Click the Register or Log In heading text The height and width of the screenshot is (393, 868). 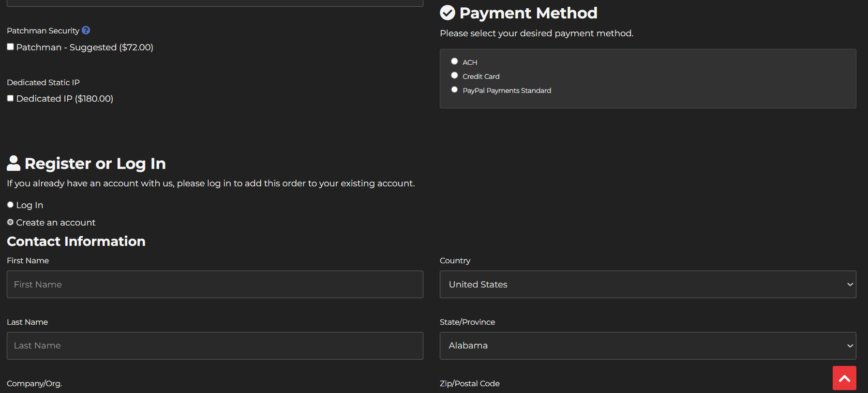pos(95,164)
